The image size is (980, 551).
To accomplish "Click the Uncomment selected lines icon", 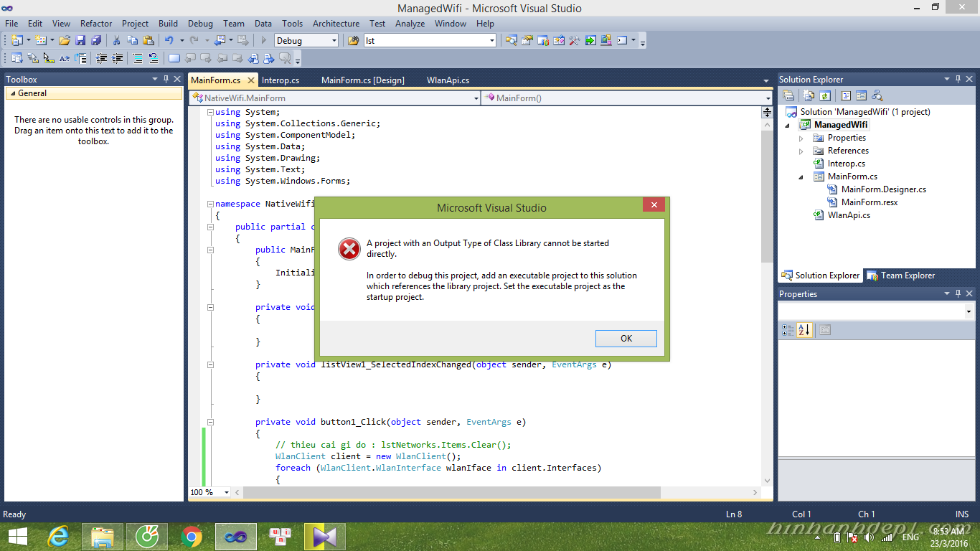I will 154,59.
